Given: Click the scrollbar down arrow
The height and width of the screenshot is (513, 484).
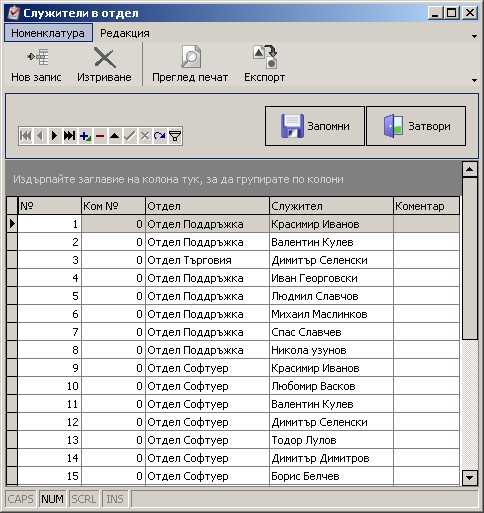Looking at the screenshot, I should click(x=469, y=478).
